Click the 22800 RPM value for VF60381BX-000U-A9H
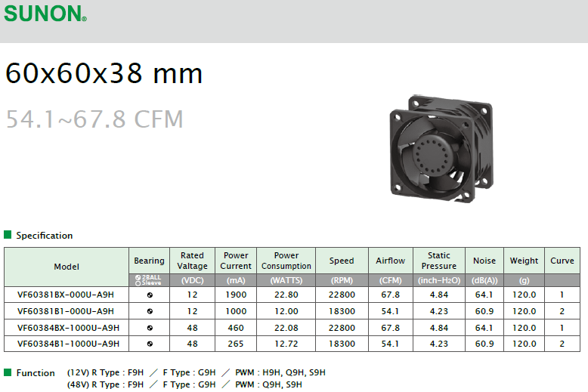This screenshot has width=588, height=392. click(x=342, y=295)
